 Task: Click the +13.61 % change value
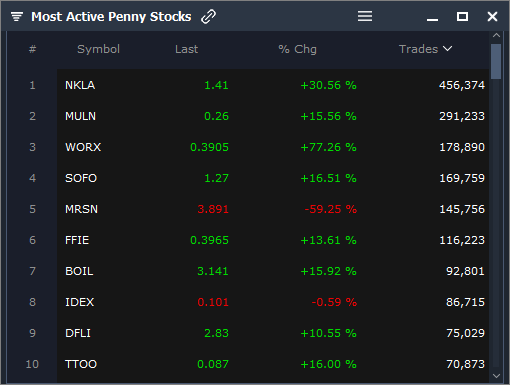(328, 240)
